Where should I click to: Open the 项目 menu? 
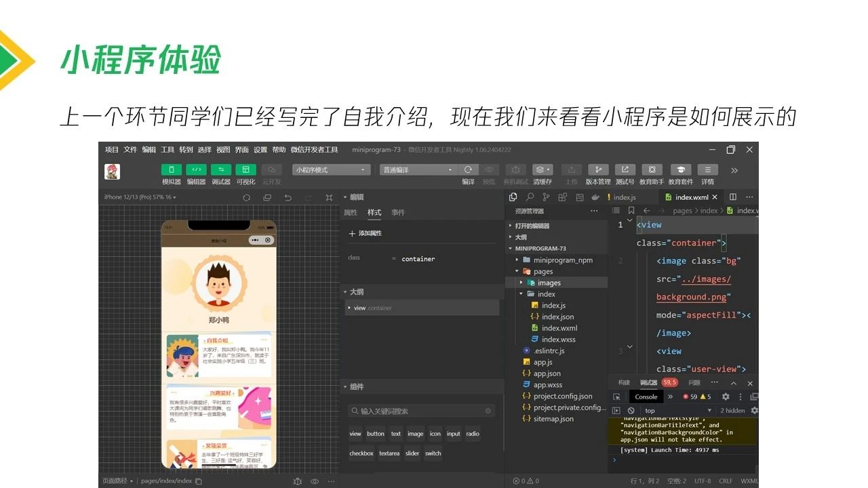point(112,150)
